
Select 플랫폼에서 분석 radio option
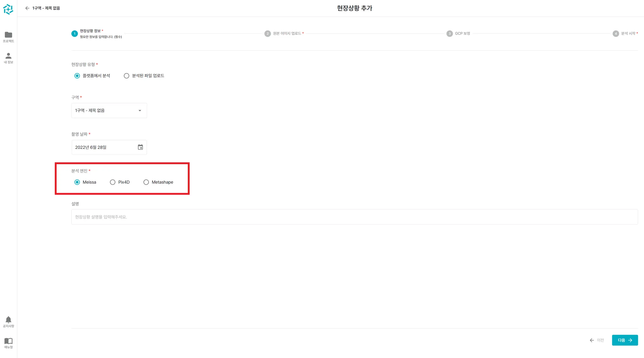pos(77,76)
